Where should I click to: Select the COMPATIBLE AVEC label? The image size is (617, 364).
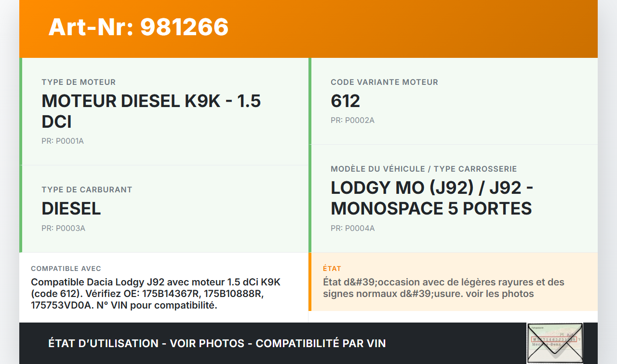click(66, 269)
